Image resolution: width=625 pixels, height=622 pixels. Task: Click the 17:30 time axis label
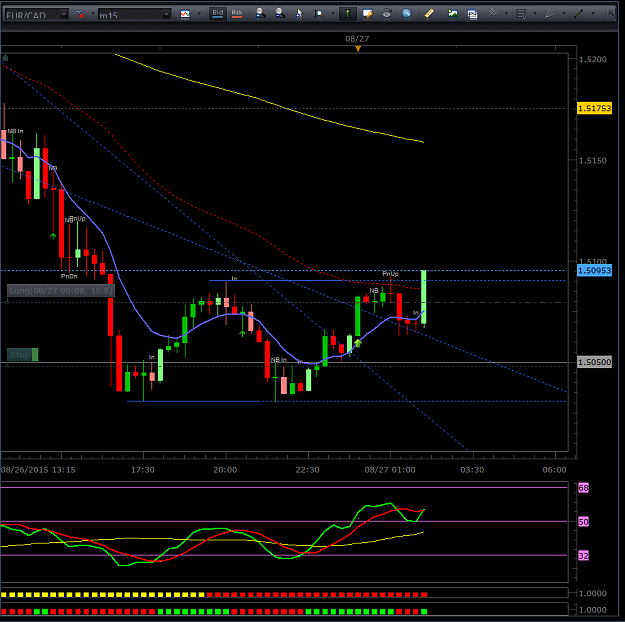click(x=143, y=470)
